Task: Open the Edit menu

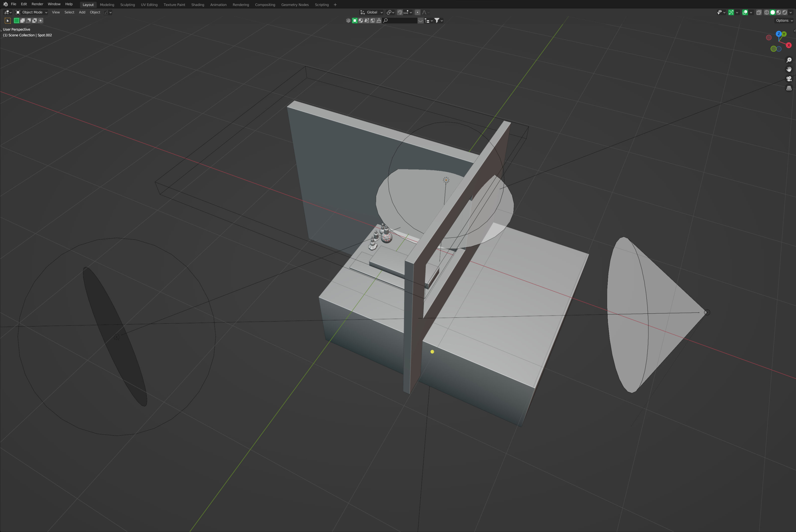Action: click(24, 4)
